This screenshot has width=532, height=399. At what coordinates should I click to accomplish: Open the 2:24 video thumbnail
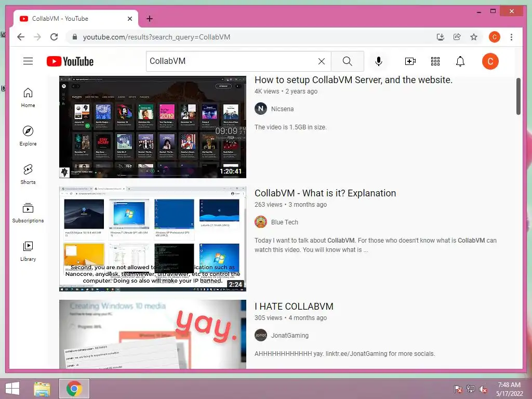[153, 239]
